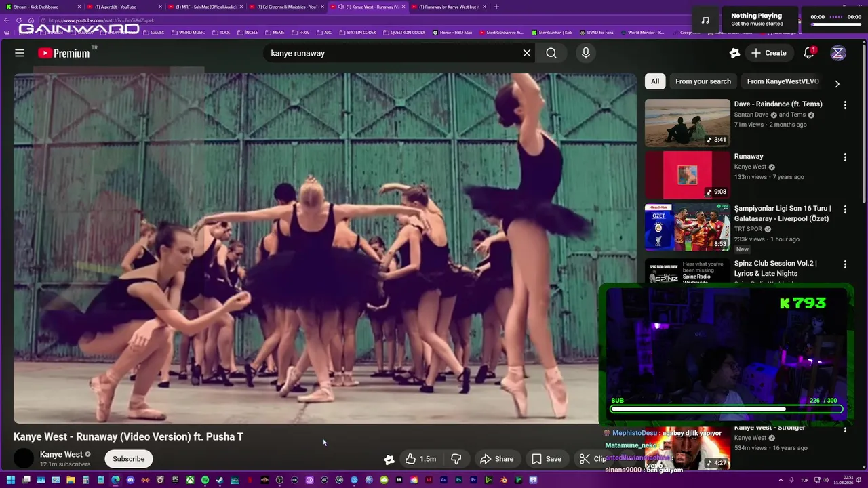This screenshot has width=868, height=488.
Task: Save the video to a playlist
Action: coord(547,459)
